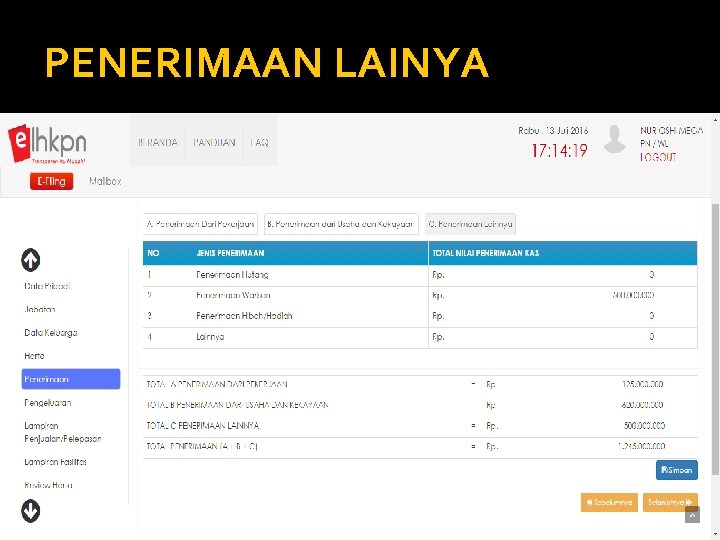Screen dimensions: 720x540
Task: Click TOTAL A PENERIMAAN DARI PEKERJAAN text
Action: click(217, 384)
